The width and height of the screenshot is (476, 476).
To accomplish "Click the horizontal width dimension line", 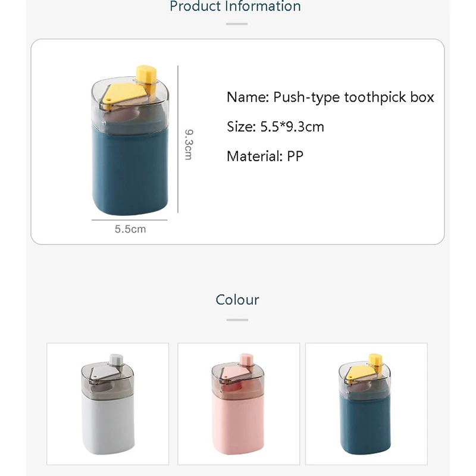I will pos(130,220).
